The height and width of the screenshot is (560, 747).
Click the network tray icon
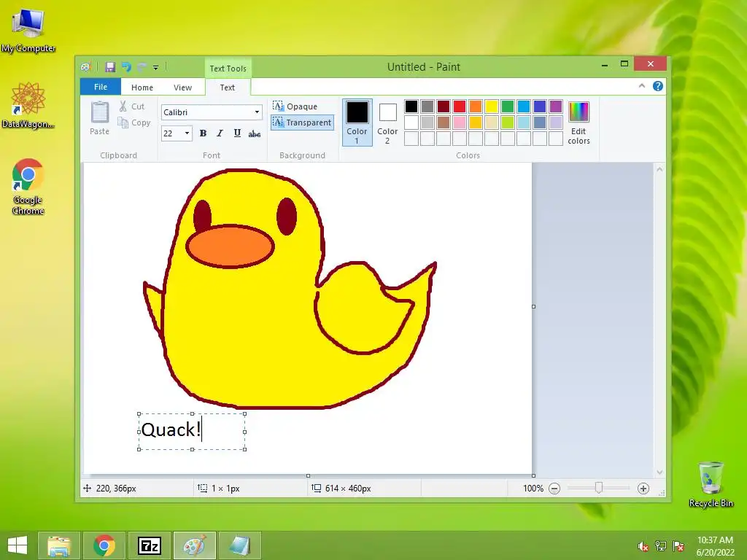(x=661, y=546)
